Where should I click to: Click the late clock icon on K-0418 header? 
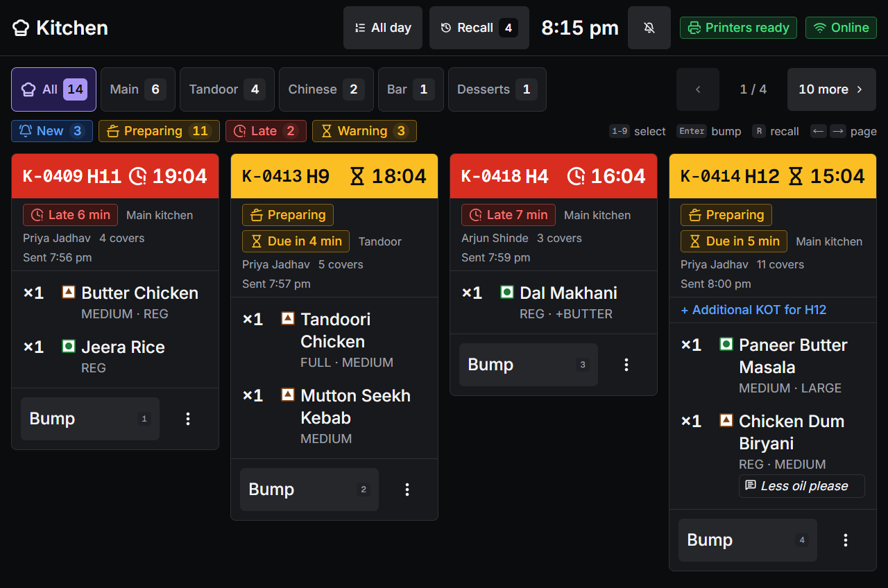pyautogui.click(x=577, y=176)
